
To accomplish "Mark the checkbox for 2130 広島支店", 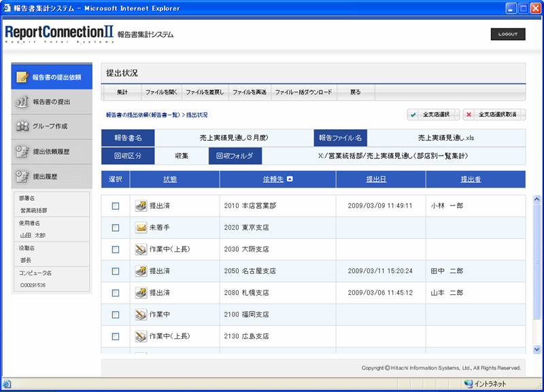I will point(116,336).
